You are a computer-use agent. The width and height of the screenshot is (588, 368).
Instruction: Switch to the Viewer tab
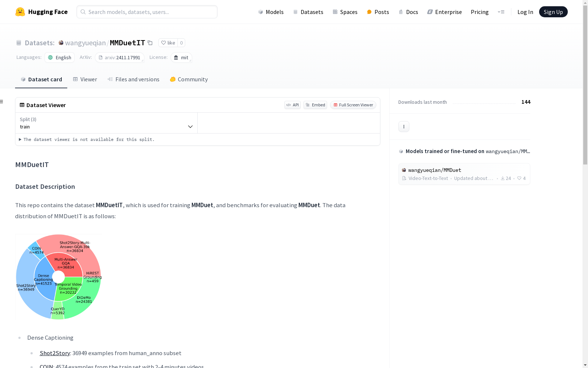coord(85,79)
